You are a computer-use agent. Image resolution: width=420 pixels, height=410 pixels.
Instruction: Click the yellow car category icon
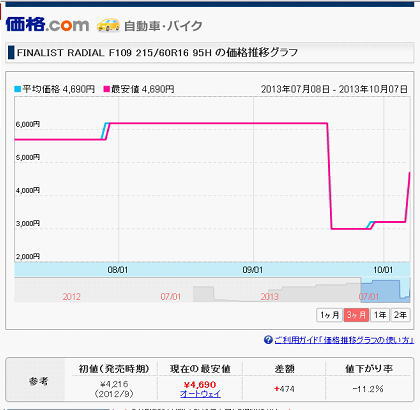(x=108, y=25)
